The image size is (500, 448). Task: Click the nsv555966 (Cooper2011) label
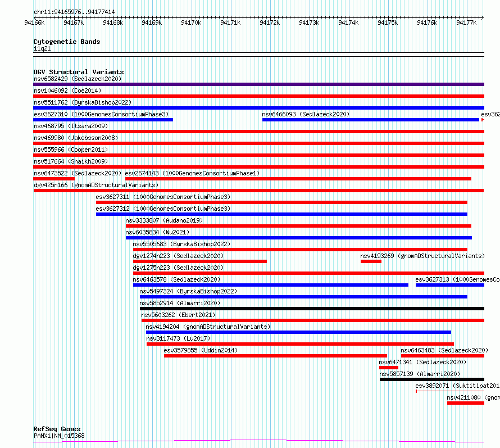71,150
